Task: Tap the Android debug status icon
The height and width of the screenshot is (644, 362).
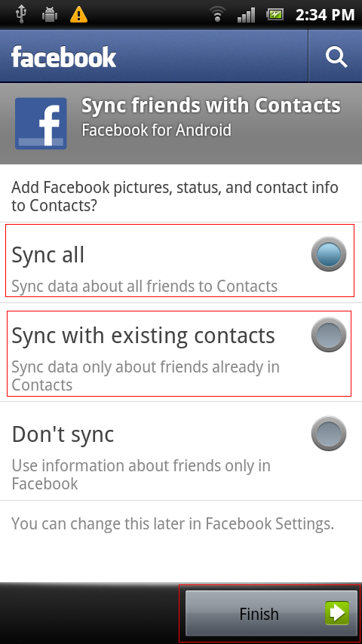Action: pyautogui.click(x=49, y=15)
